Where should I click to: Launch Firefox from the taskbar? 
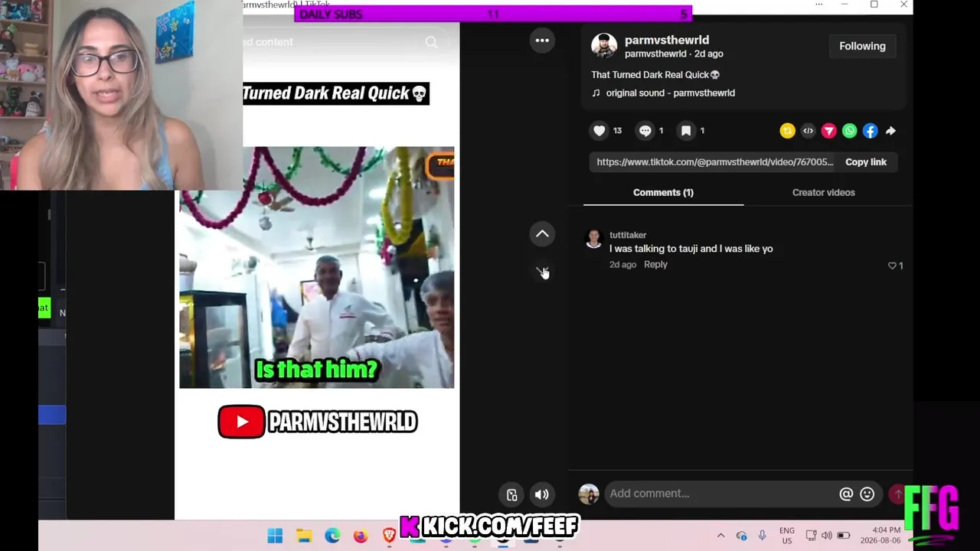click(361, 536)
